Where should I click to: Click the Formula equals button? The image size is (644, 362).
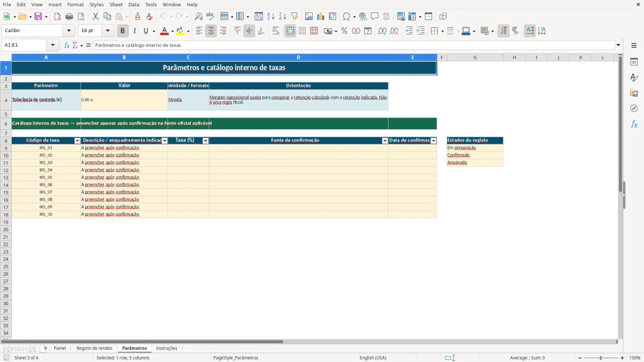pos(89,46)
